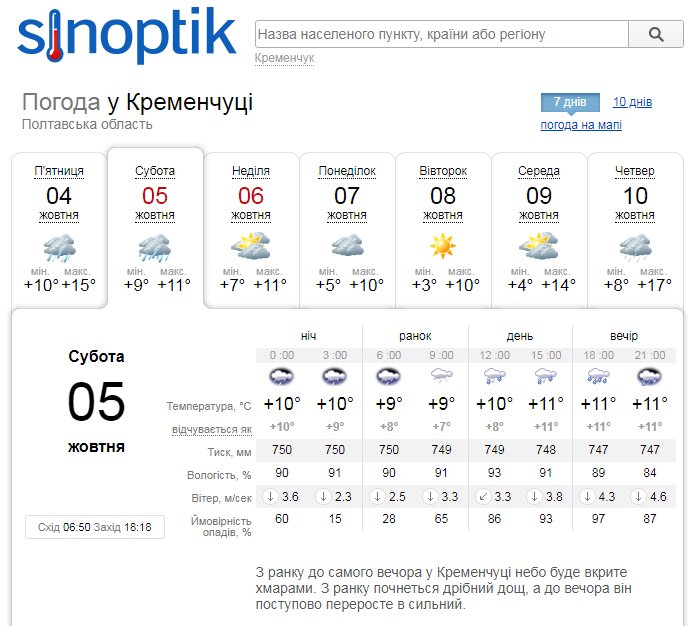Click Thursday's rain weather icon

tap(635, 247)
